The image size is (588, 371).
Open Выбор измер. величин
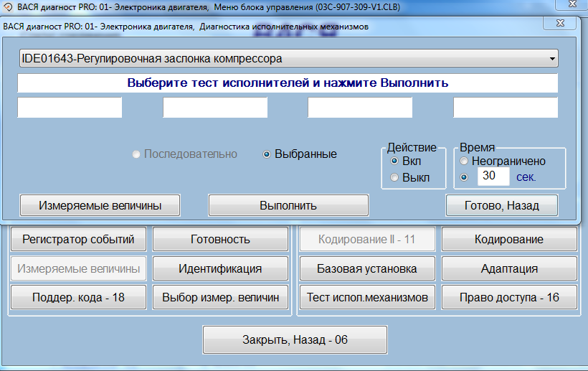pos(220,297)
